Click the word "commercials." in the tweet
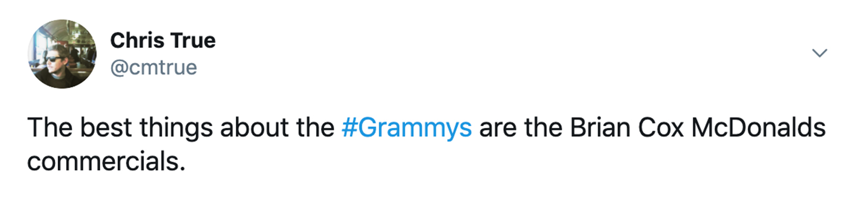868x199 pixels. [x=107, y=161]
